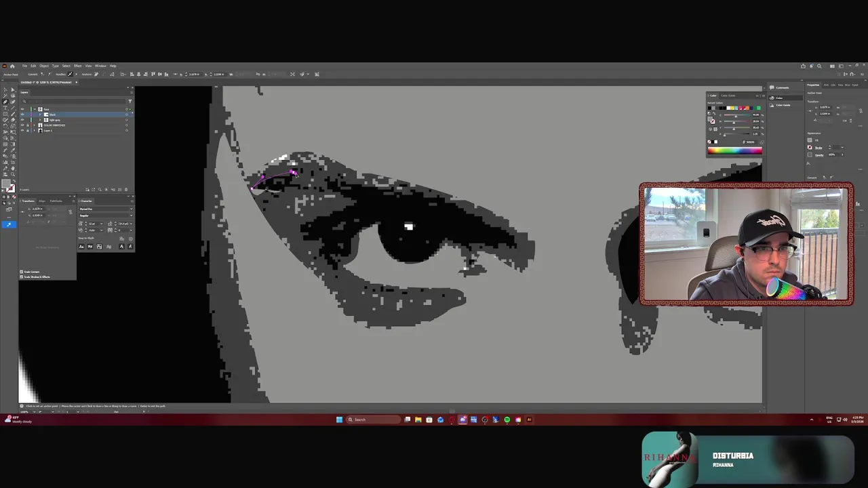
Task: Click the Small Caps icon in Character panel
Action: pyautogui.click(x=90, y=247)
